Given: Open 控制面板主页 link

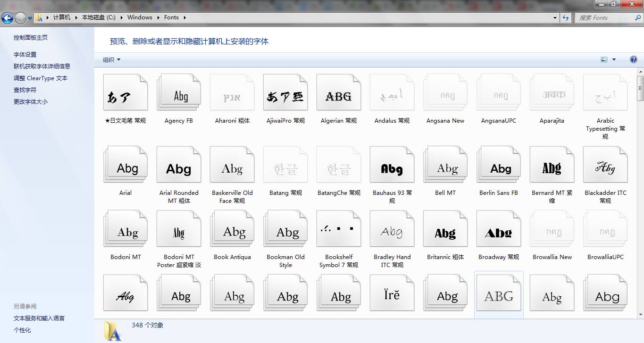Looking at the screenshot, I should (x=31, y=38).
